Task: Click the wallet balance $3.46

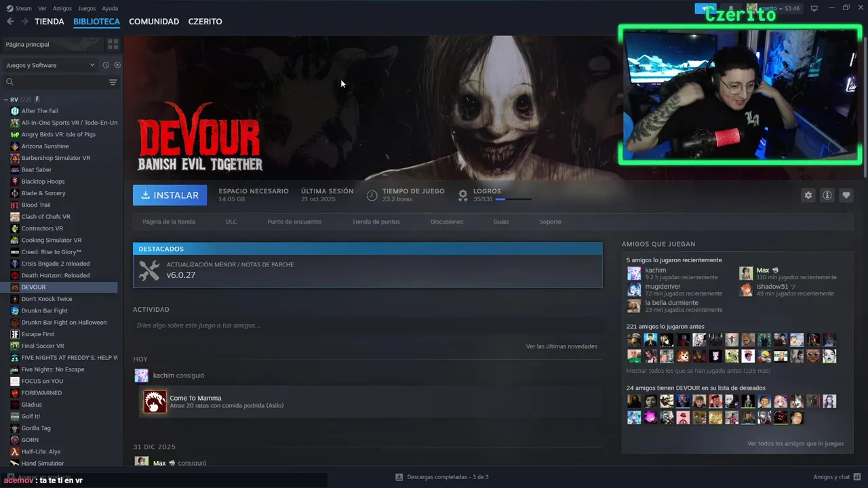Action: 791,8
